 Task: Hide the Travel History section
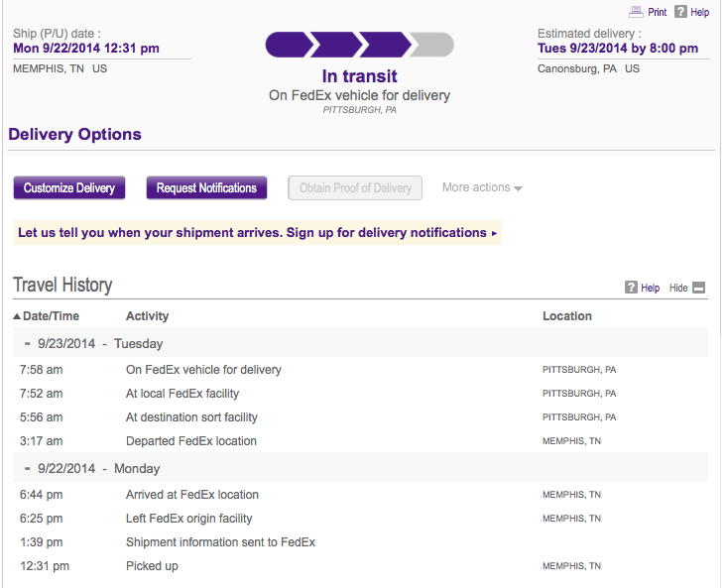coord(678,288)
